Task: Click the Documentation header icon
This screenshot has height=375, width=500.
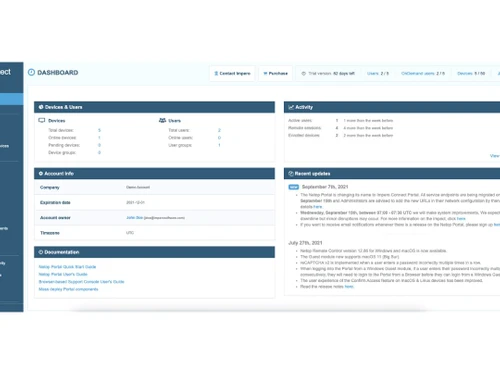Action: click(41, 252)
